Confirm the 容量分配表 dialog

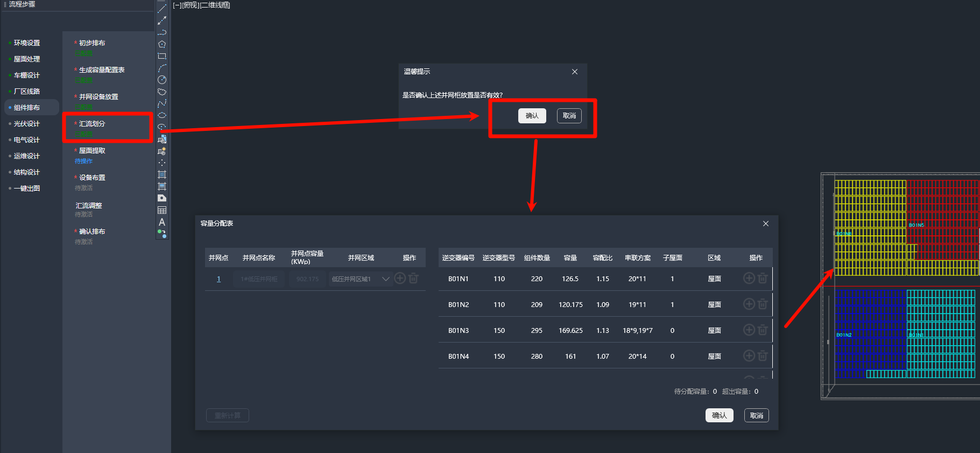(719, 415)
